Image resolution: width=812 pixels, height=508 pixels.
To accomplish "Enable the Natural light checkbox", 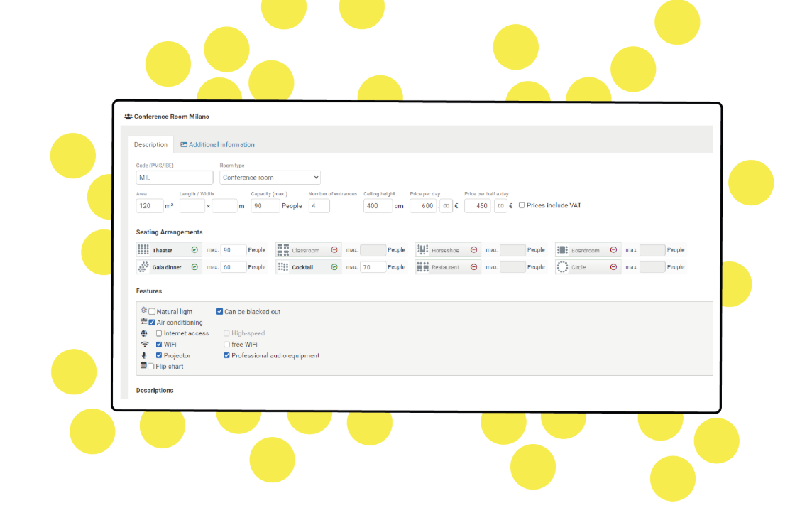I will (x=152, y=312).
